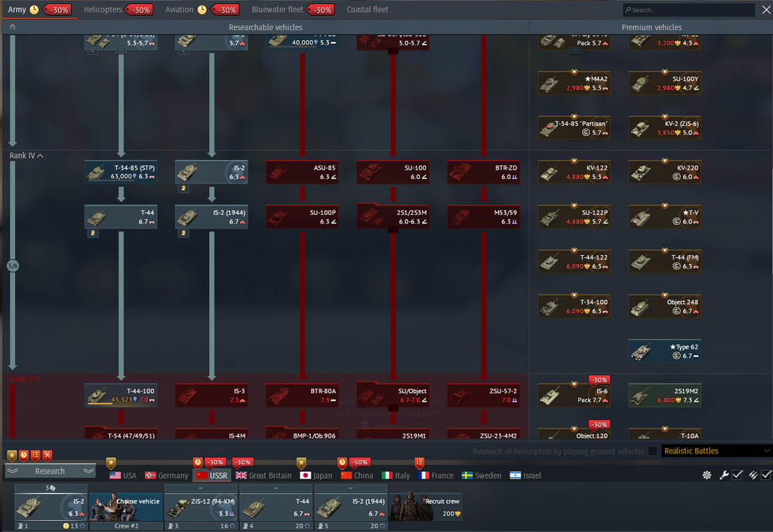Image resolution: width=773 pixels, height=532 pixels.
Task: Select the ASU-85 locked vehicle
Action: coord(302,172)
